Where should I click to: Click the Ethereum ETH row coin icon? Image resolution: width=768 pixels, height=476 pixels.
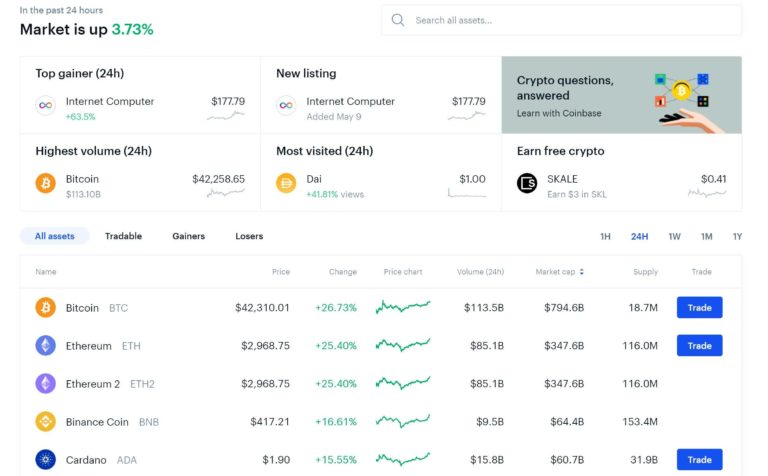pos(46,346)
